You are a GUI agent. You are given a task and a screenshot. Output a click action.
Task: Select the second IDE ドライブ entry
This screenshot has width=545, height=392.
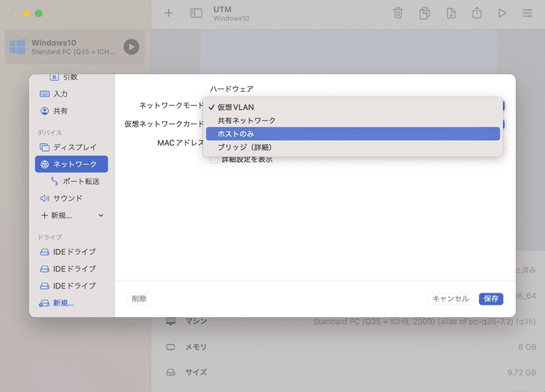[x=72, y=269]
